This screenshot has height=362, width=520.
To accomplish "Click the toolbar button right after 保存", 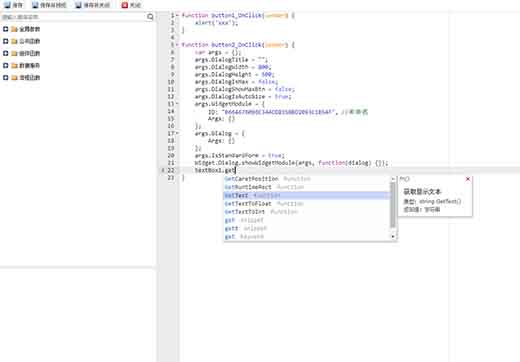I will coord(49,5).
